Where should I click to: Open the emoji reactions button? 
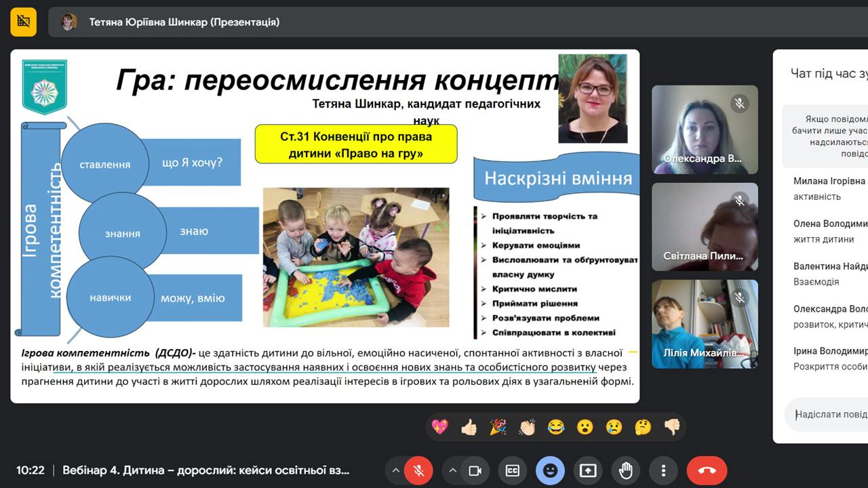tap(550, 470)
